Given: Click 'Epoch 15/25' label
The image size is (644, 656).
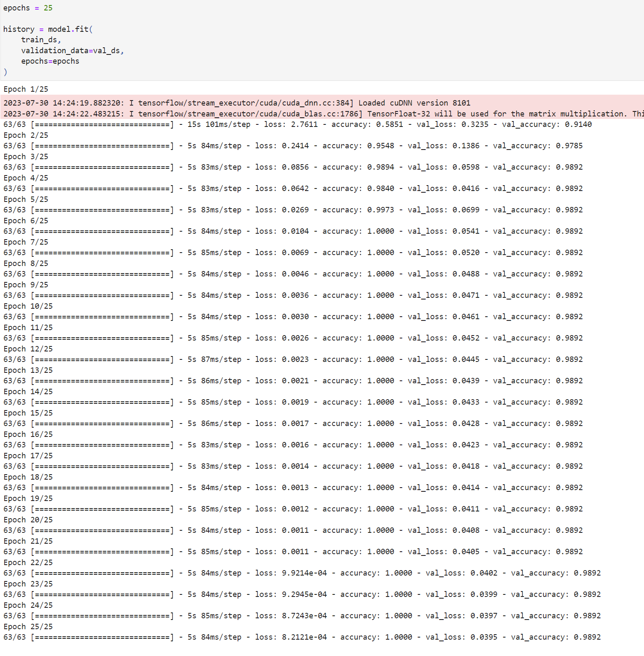Looking at the screenshot, I should pos(28,413).
